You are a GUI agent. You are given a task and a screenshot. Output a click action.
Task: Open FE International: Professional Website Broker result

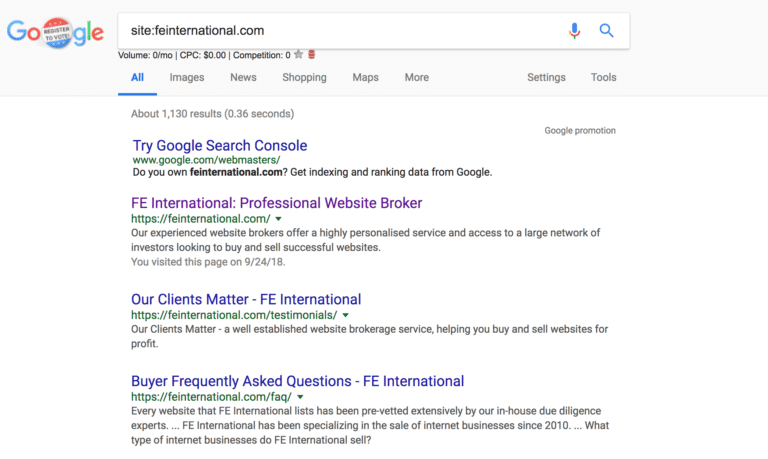coord(276,203)
